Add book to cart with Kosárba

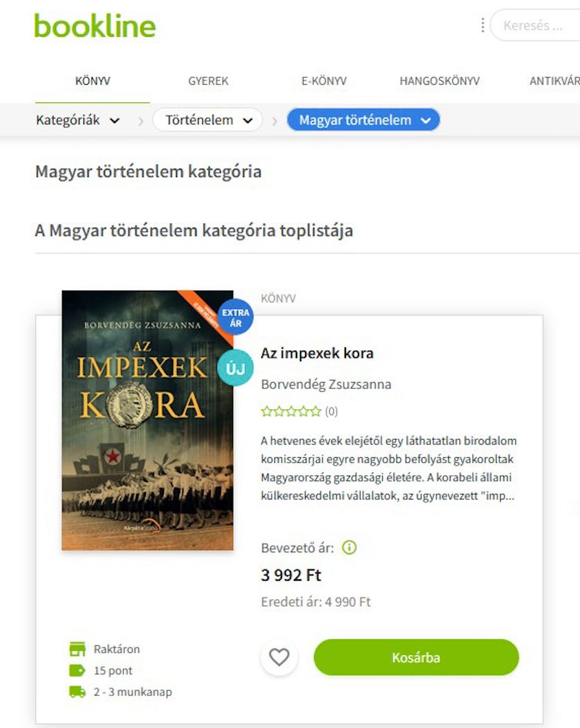416,657
